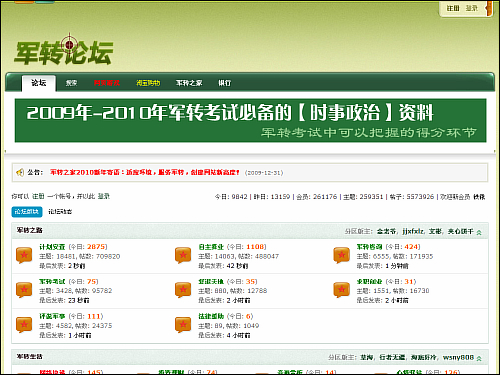Open the last post '4 小时前' in 法律援助
The height and width of the screenshot is (375, 500).
point(238,335)
